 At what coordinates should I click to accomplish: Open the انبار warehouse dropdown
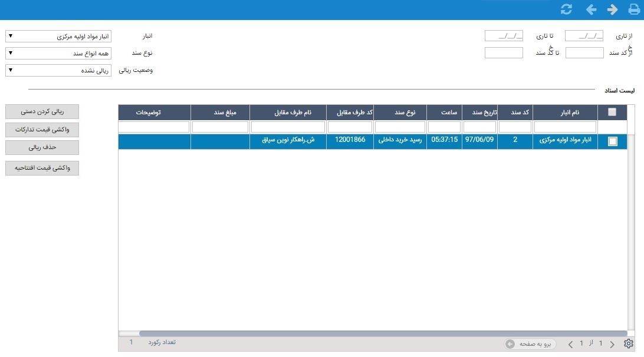click(58, 36)
